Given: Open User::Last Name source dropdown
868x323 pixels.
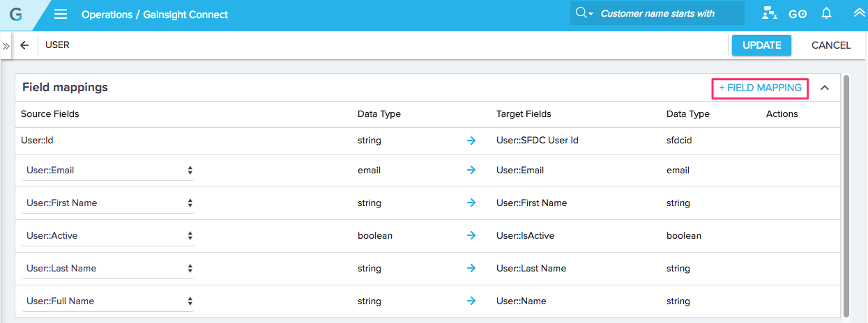Looking at the screenshot, I should (108, 268).
